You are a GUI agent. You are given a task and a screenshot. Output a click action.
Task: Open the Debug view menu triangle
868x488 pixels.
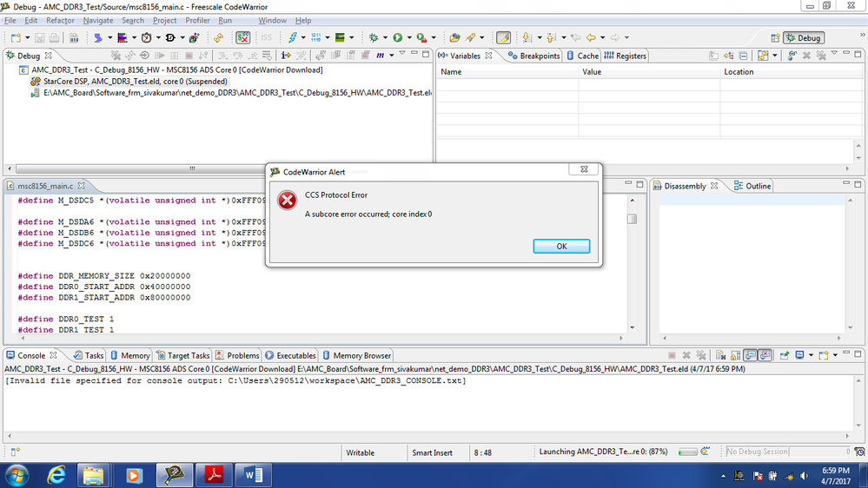(x=402, y=54)
